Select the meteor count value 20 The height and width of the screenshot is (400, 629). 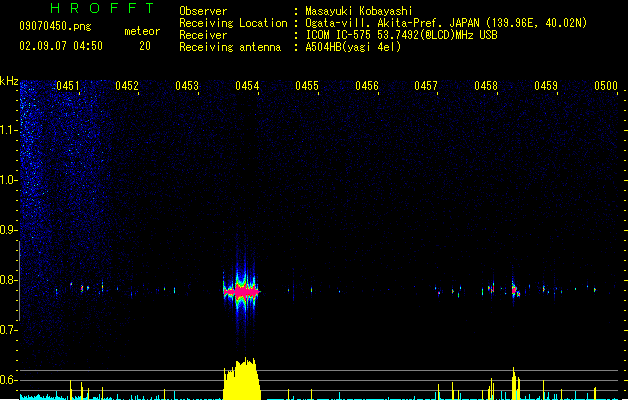(145, 46)
